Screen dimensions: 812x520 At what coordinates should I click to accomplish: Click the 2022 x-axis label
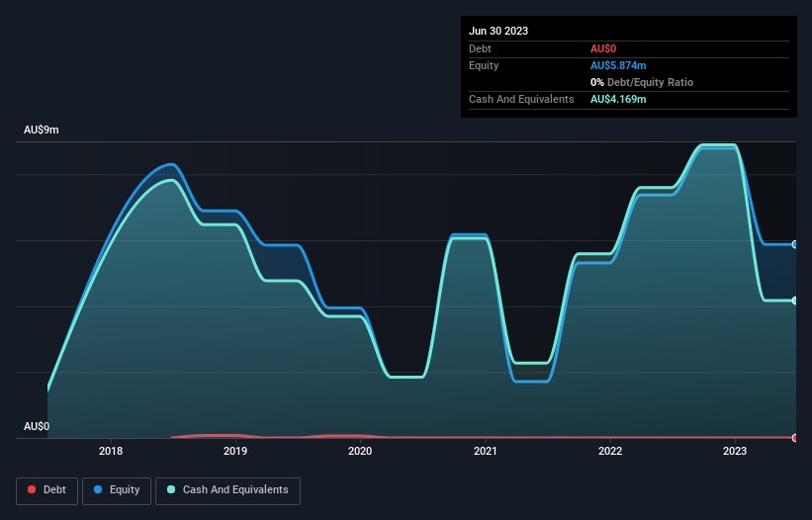click(610, 451)
